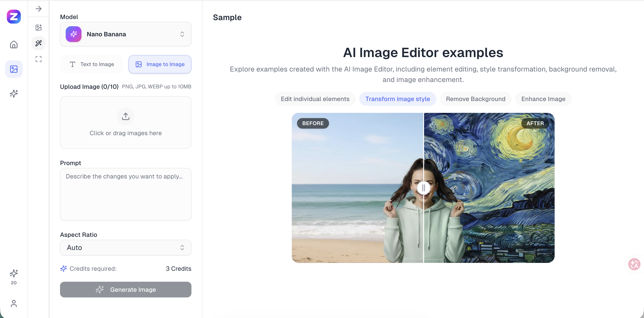
Task: Click the Generate Image button
Action: pos(126,290)
